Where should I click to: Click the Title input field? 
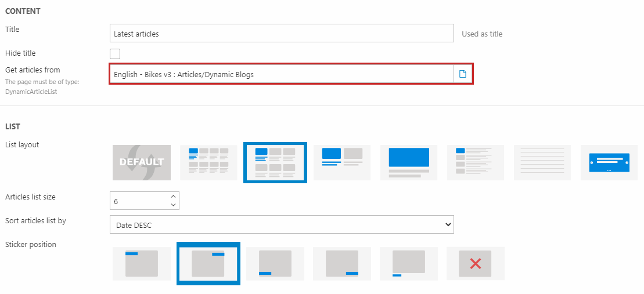pos(282,33)
